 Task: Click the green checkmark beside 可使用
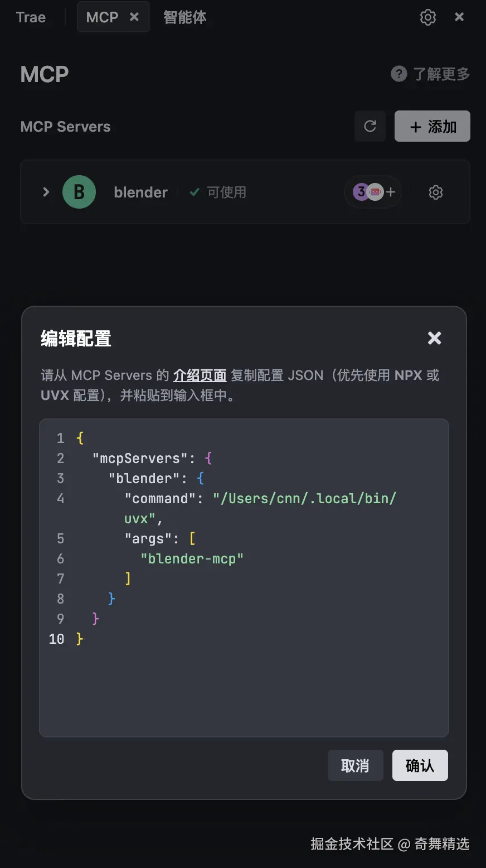click(x=194, y=192)
